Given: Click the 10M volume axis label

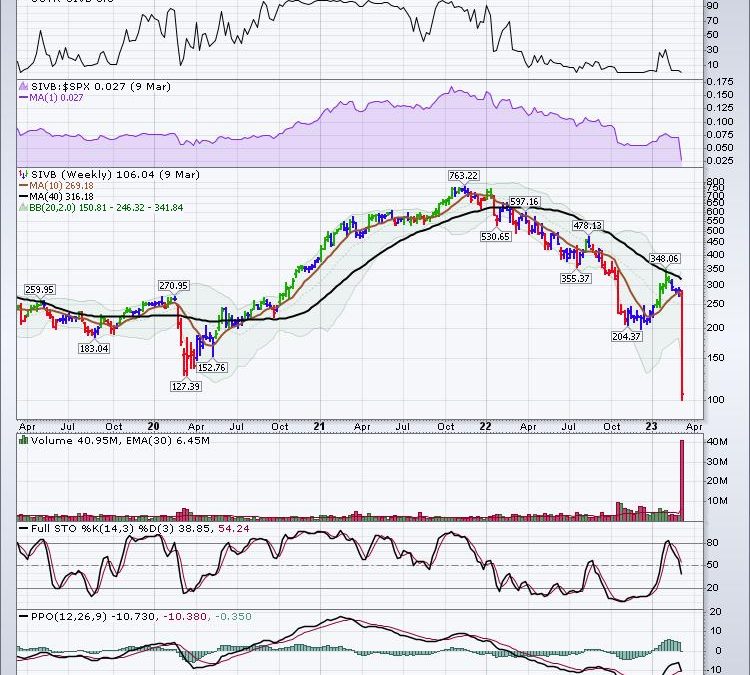Looking at the screenshot, I should pos(717,501).
